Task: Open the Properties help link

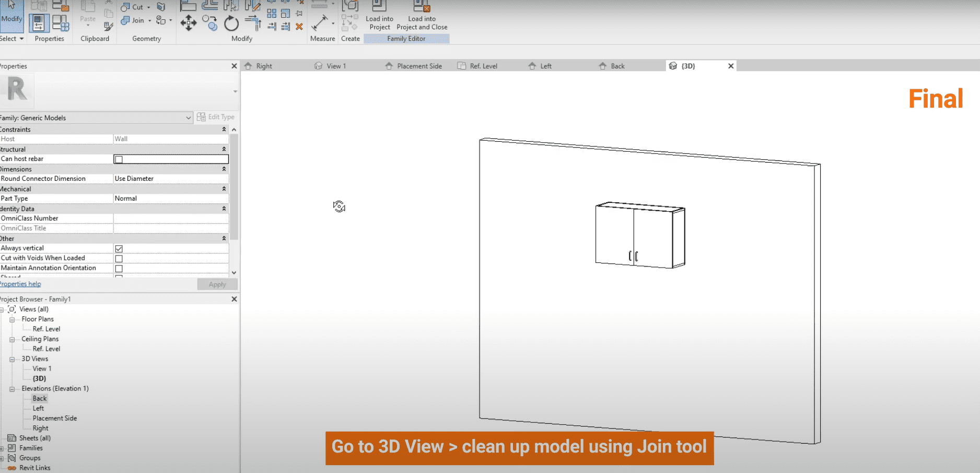Action: (x=20, y=284)
